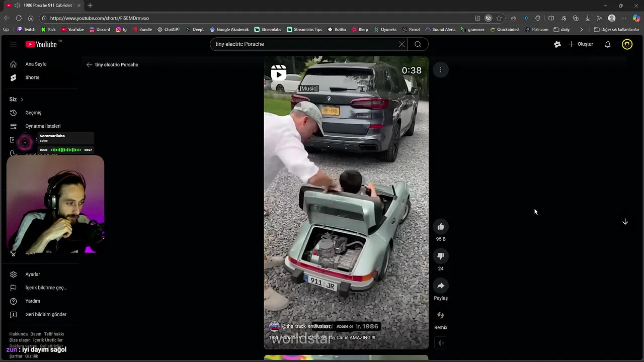644x362 pixels.
Task: Close the 1986 Porsche 911 Cabriolet tab
Action: point(79,6)
